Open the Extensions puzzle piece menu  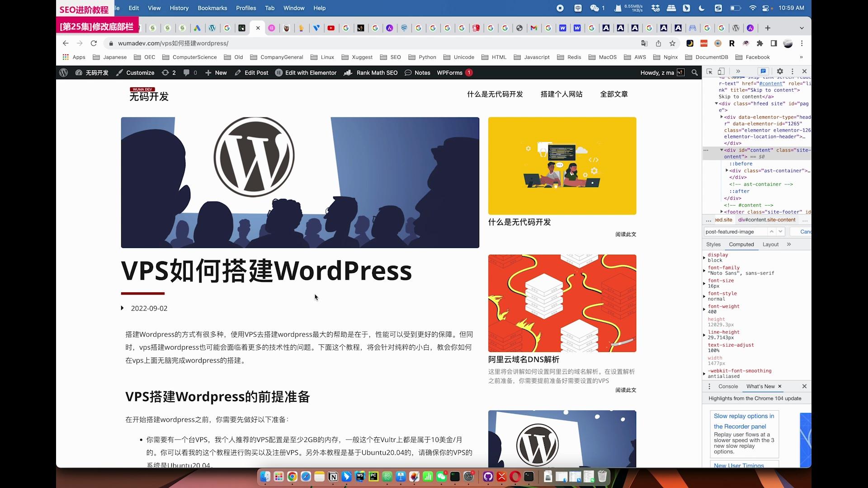(x=760, y=43)
